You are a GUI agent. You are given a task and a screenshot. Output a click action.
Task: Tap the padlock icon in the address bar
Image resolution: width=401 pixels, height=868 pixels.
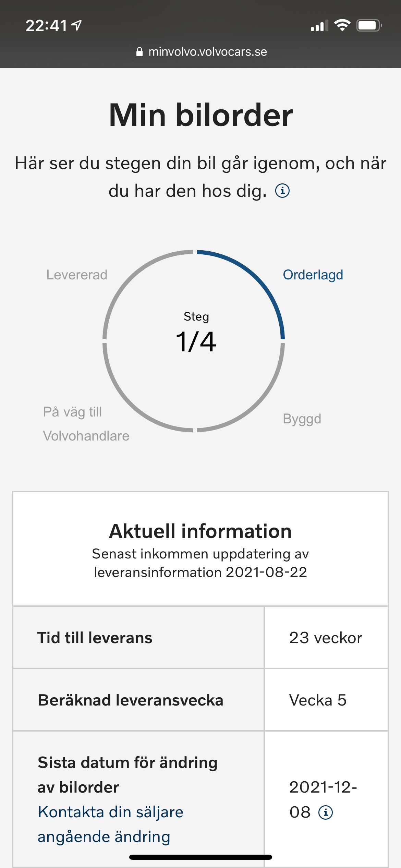point(139,52)
